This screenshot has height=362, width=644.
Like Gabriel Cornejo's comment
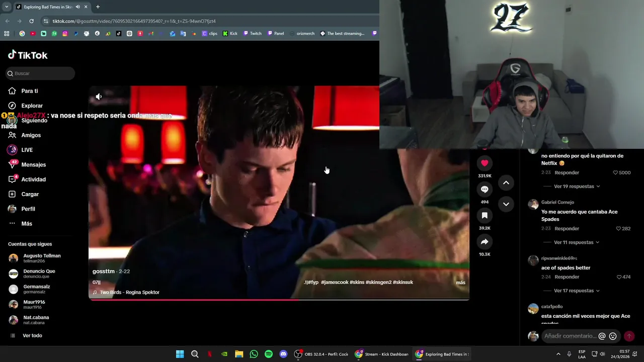(619, 228)
